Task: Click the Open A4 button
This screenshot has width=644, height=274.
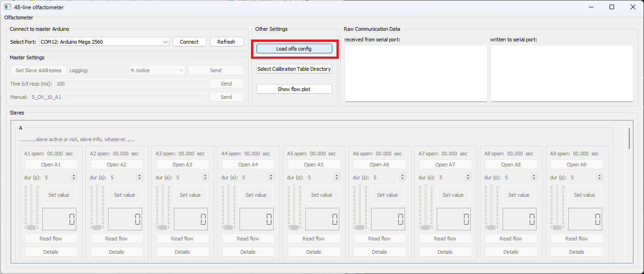Action: coord(248,165)
